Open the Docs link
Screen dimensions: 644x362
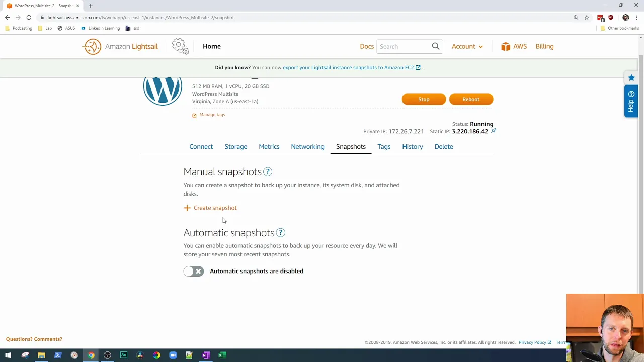[x=367, y=46]
